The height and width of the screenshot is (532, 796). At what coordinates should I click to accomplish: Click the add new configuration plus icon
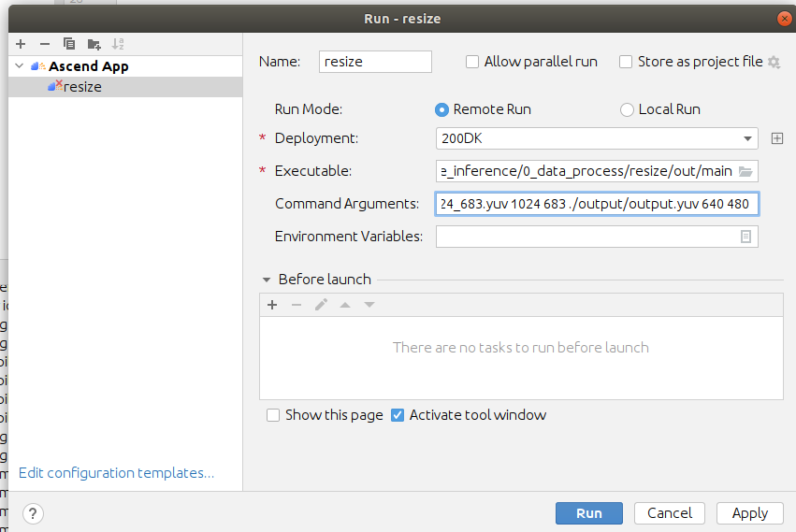point(21,44)
